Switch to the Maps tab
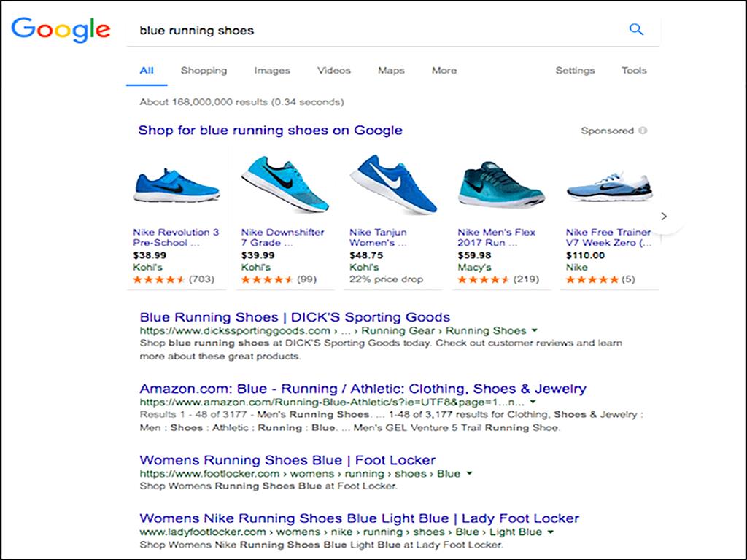The image size is (747, 560). 390,70
